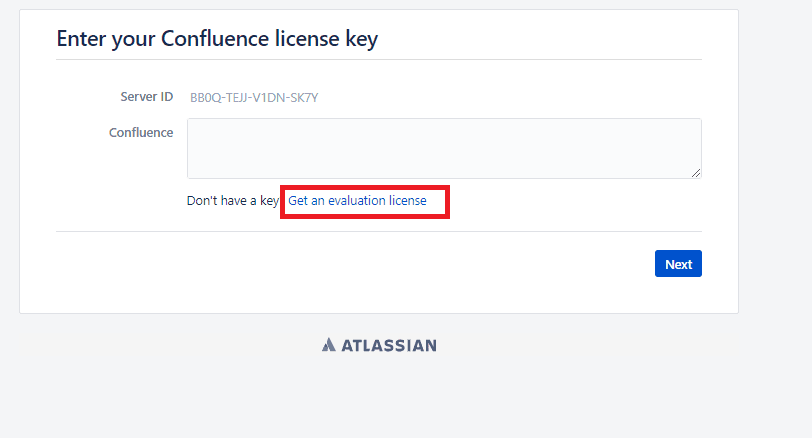
Task: Open the Get an evaluation license link
Action: pyautogui.click(x=357, y=201)
